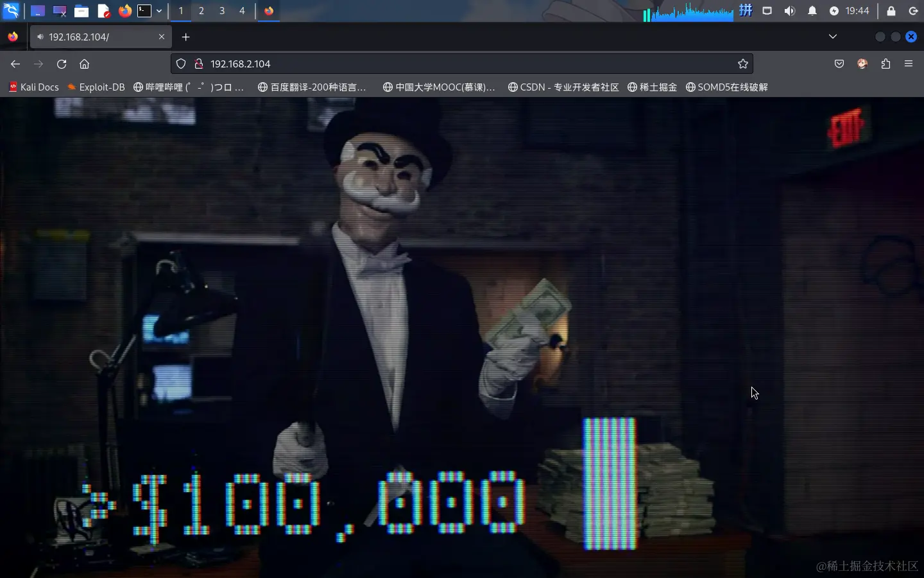This screenshot has height=578, width=924.
Task: Open the Firefox account avatar menu
Action: [862, 64]
